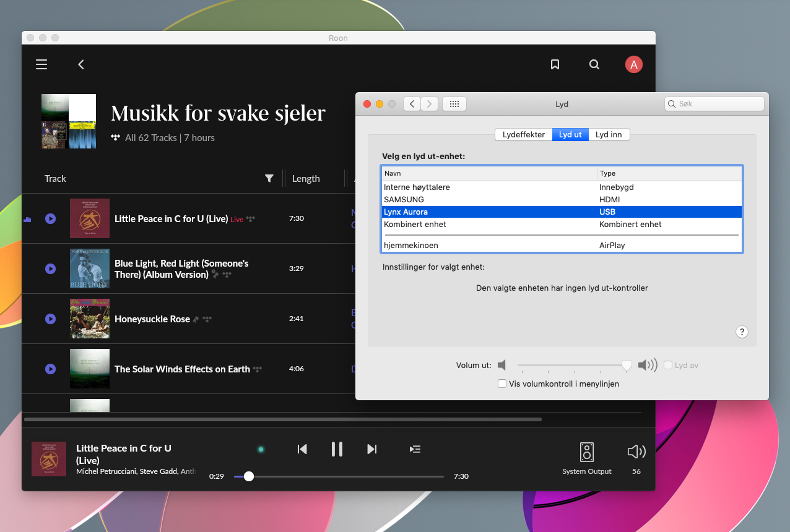Enable Vis volumkontroll i menylinjen

click(x=502, y=384)
